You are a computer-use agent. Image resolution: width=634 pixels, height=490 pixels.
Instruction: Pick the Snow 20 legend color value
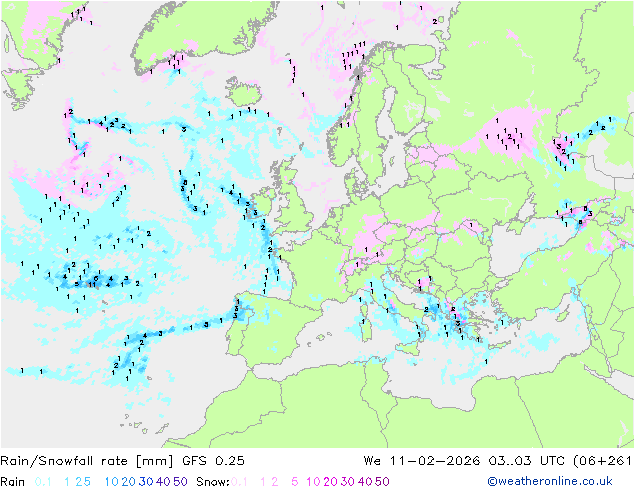(x=330, y=482)
